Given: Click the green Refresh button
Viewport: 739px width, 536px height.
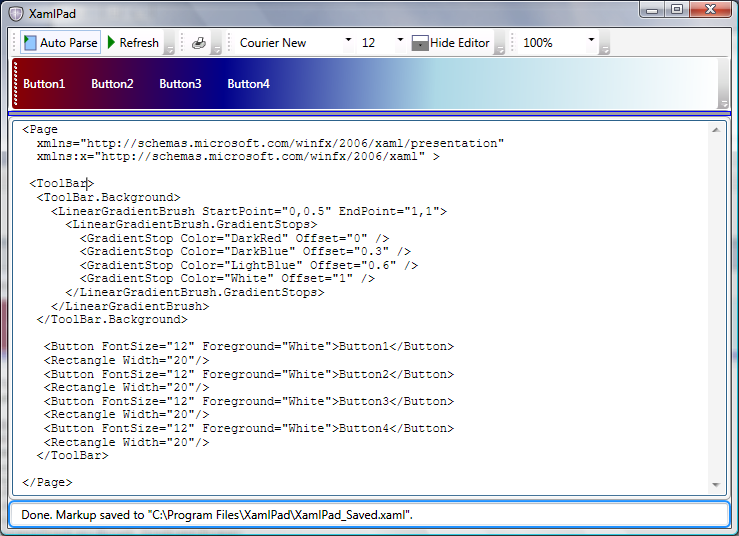Looking at the screenshot, I should (133, 42).
